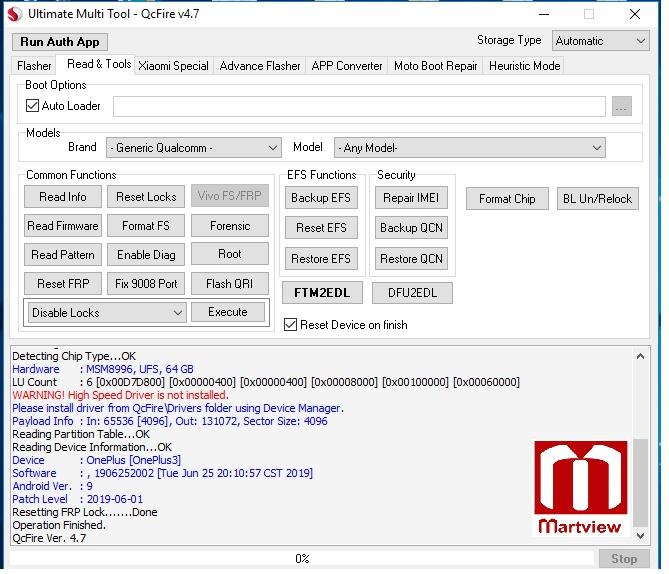Expand the Brand dropdown
This screenshot has width=669, height=574.
[x=194, y=148]
